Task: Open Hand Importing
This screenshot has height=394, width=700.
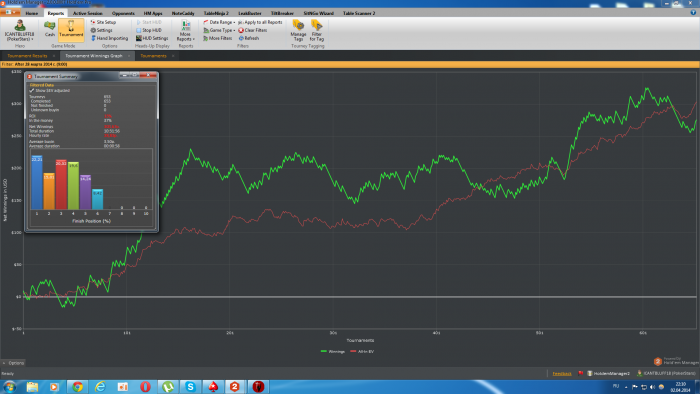Action: 109,38
